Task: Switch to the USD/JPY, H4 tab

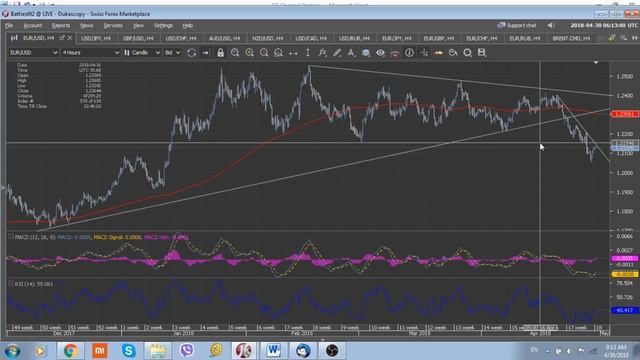Action: [96, 38]
